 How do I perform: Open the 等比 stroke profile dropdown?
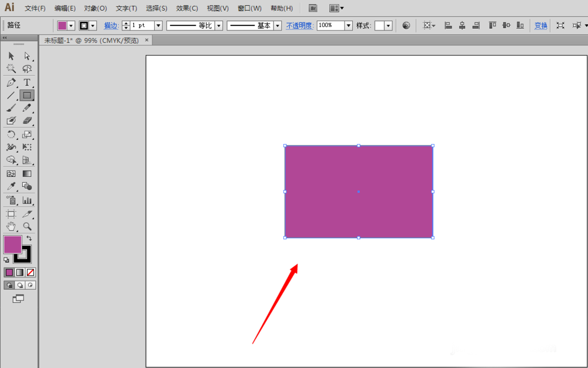tap(218, 25)
